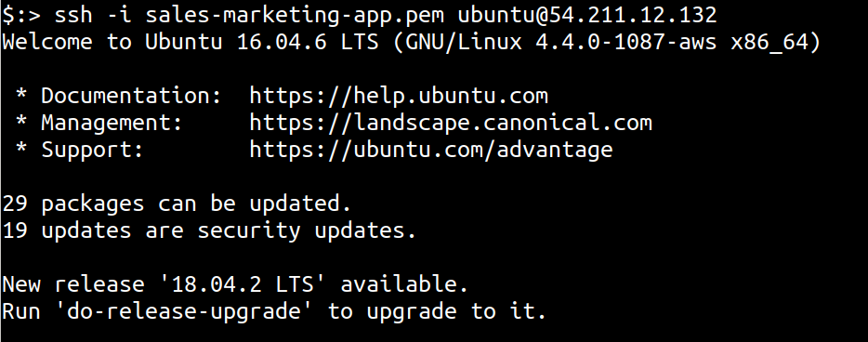Click the Documentation label
868x342 pixels.
(132, 96)
